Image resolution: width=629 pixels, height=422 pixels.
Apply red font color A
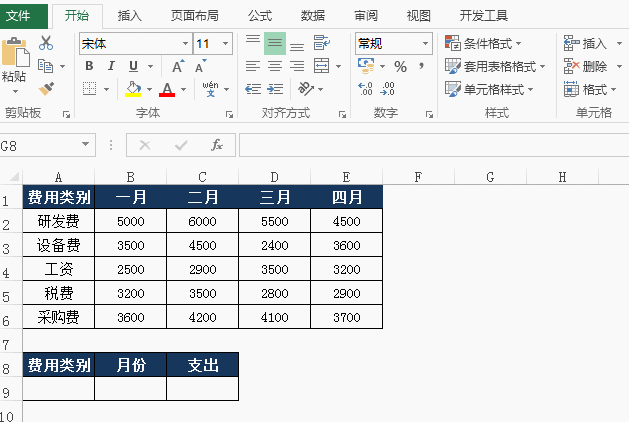[x=167, y=89]
